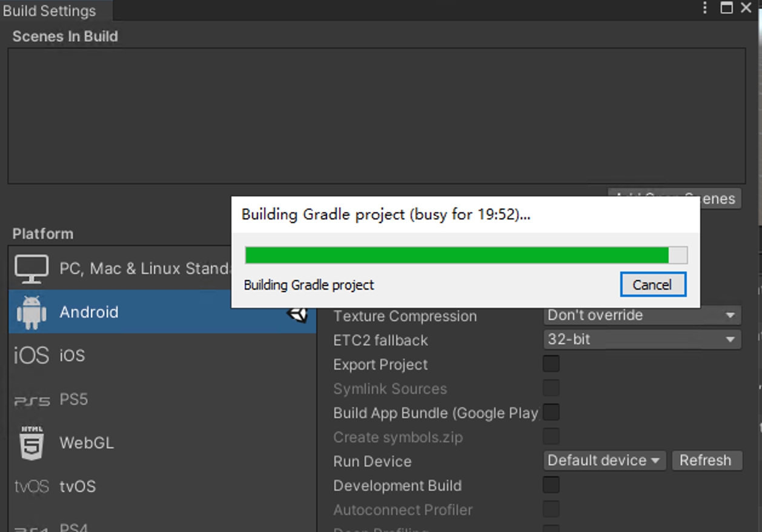Click the ETC2 fallback label
This screenshot has width=762, height=532.
[x=380, y=341]
